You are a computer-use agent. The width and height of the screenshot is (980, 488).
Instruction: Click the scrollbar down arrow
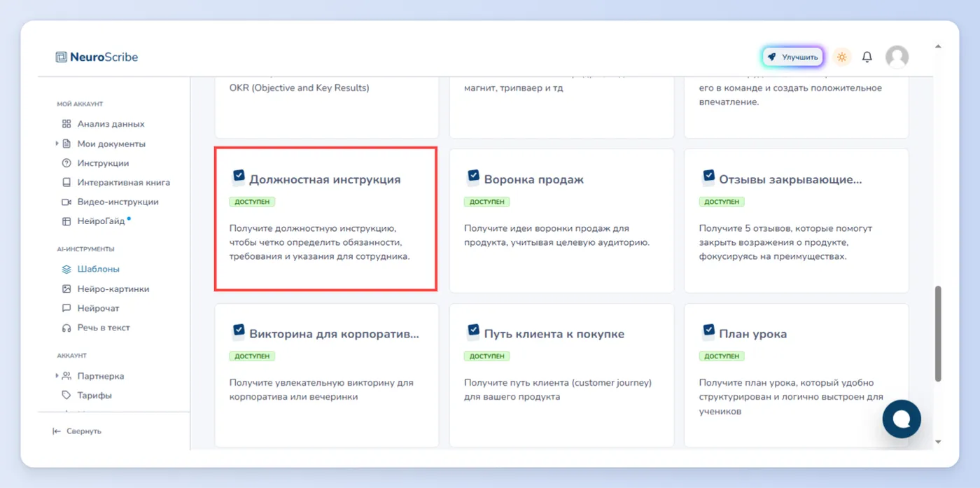pos(938,442)
